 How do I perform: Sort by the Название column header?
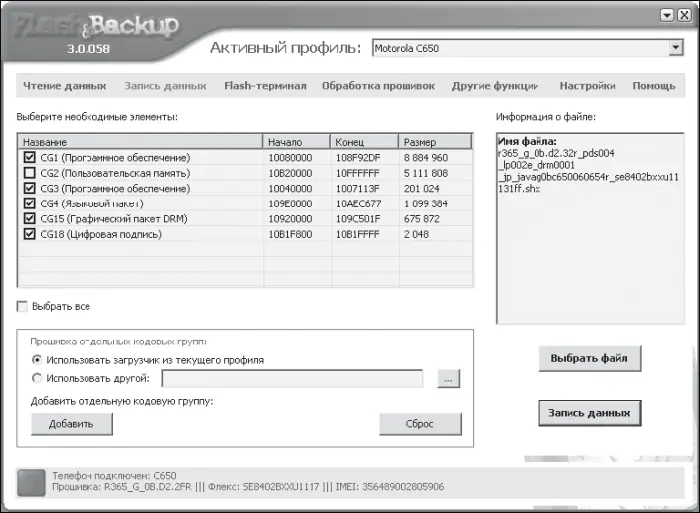pos(140,142)
